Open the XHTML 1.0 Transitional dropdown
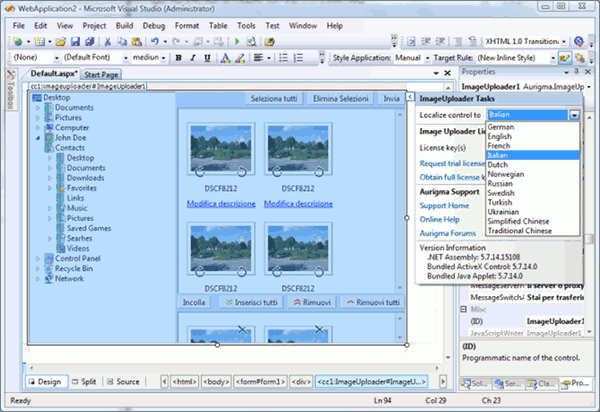Image resolution: width=600 pixels, height=412 pixels. (x=564, y=42)
